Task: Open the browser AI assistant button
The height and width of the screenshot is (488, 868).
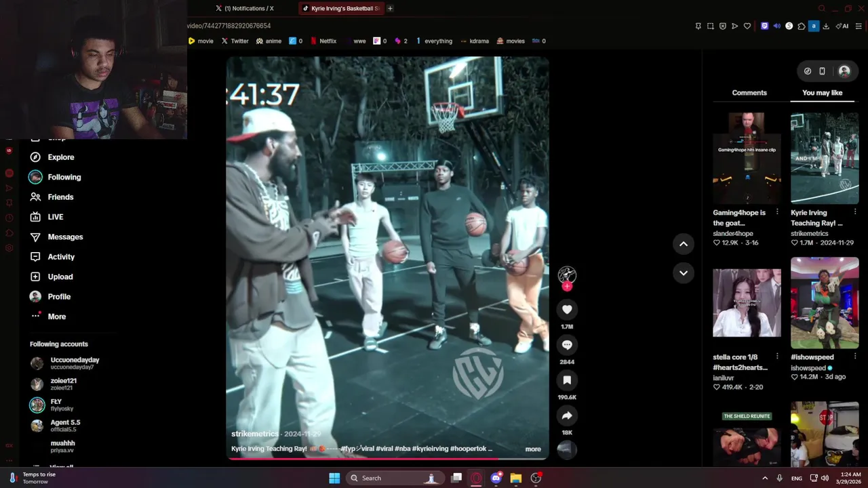Action: coord(843,26)
